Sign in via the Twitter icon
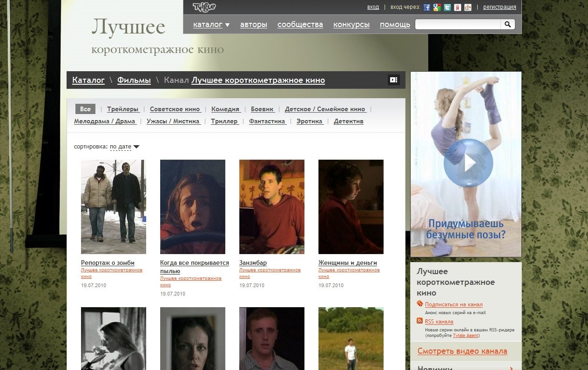 [x=447, y=7]
